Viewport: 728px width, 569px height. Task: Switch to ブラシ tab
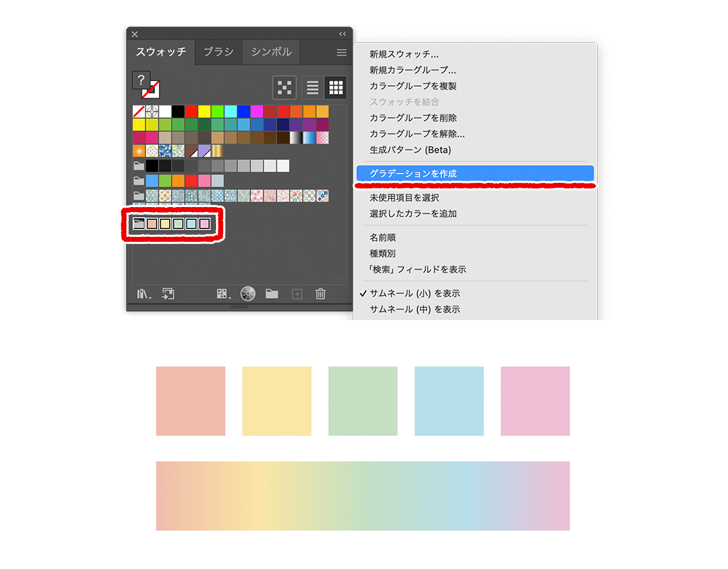pyautogui.click(x=218, y=51)
